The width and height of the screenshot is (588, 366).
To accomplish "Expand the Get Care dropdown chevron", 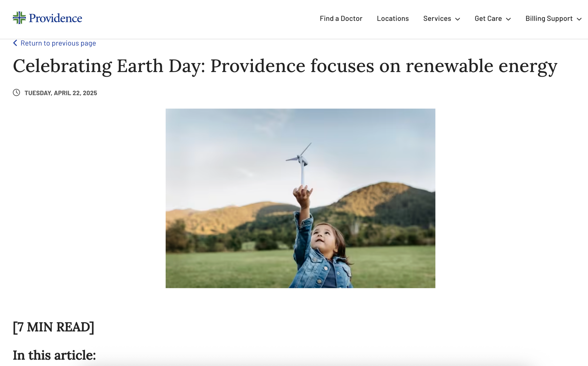I will point(509,19).
